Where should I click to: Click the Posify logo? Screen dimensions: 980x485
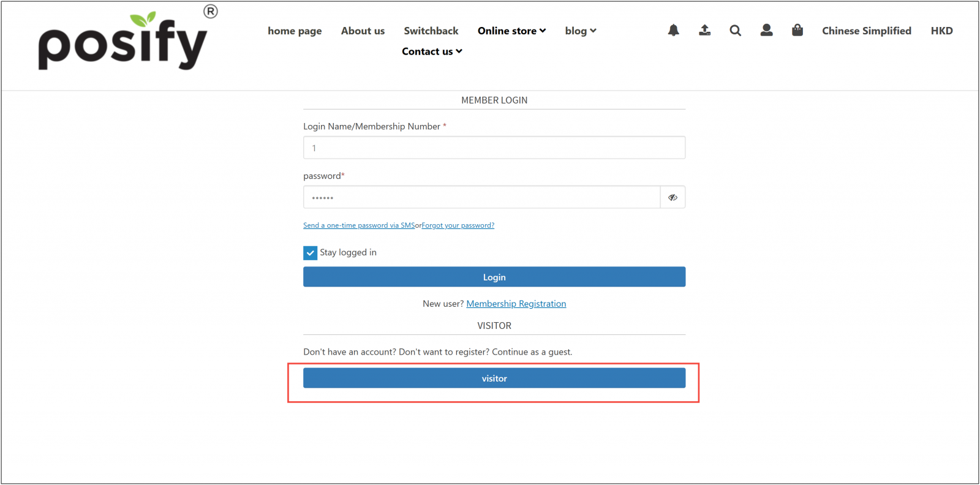[123, 42]
